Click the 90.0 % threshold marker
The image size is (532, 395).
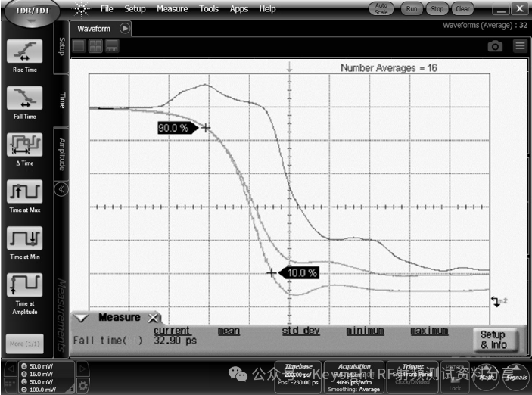coord(174,129)
